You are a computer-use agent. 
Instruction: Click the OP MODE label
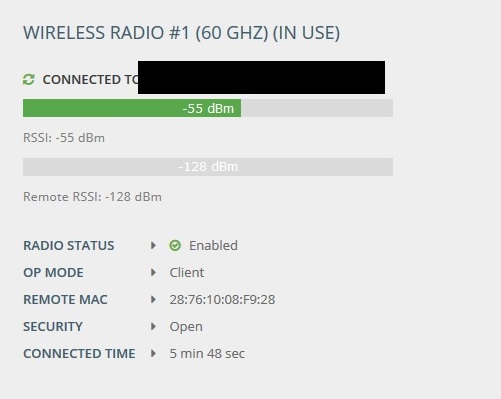coord(53,273)
